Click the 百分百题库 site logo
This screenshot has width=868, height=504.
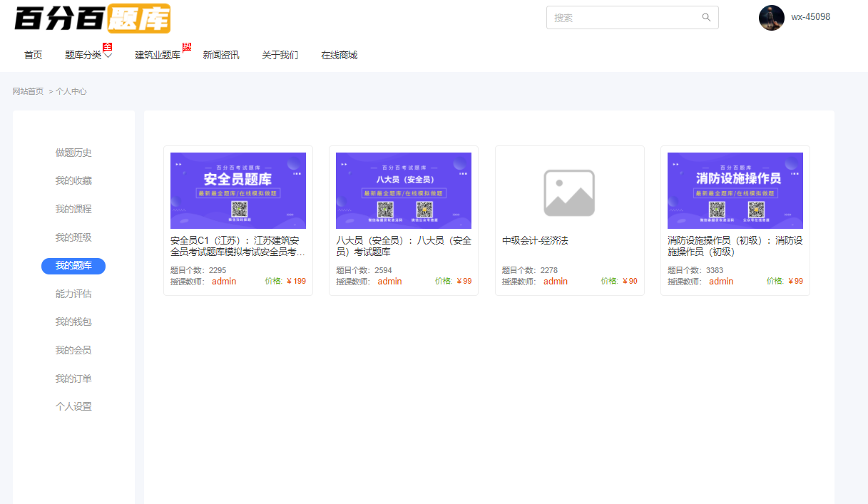92,19
